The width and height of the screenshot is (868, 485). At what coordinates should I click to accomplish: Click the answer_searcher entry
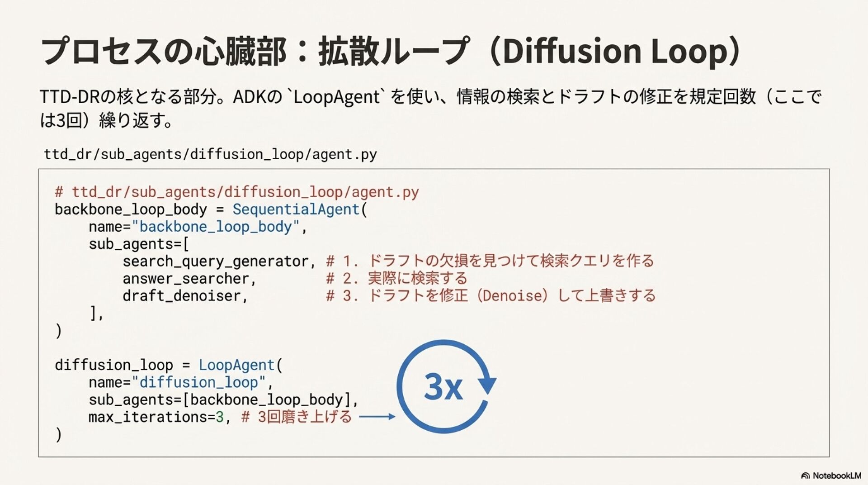(186, 278)
